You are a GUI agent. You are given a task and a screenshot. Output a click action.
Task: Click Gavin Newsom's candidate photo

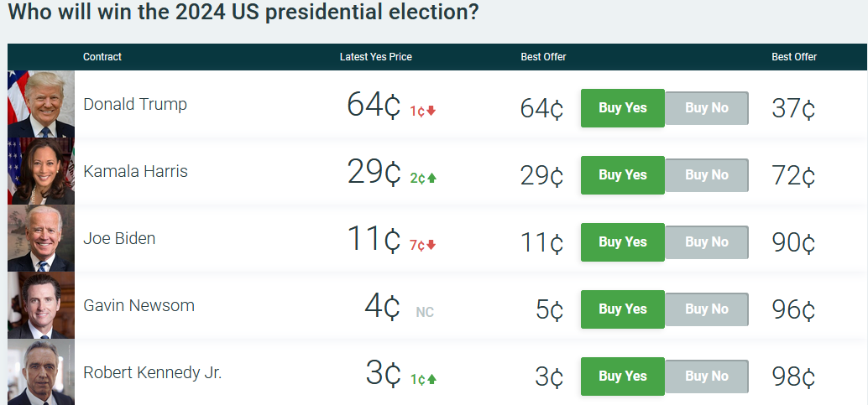41,305
